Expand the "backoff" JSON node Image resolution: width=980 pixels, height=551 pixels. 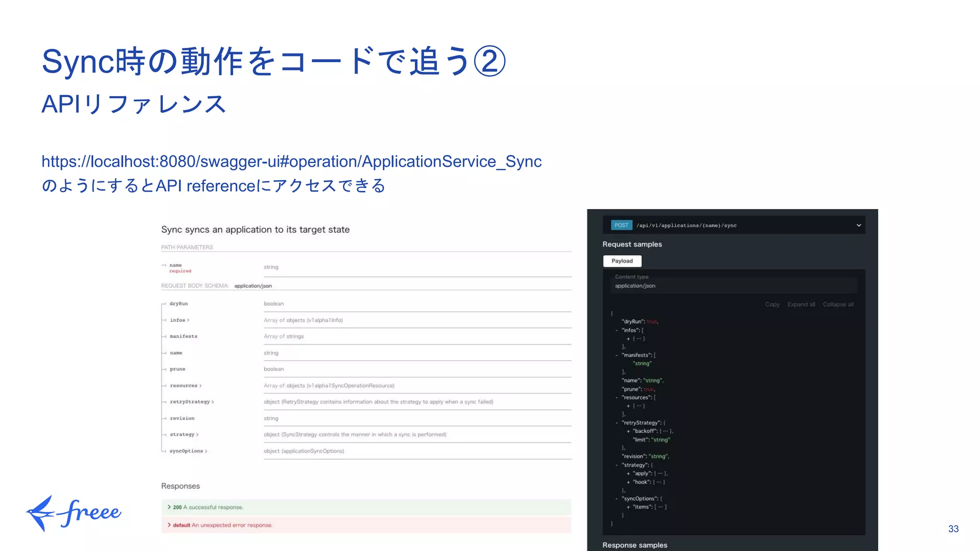click(x=628, y=431)
